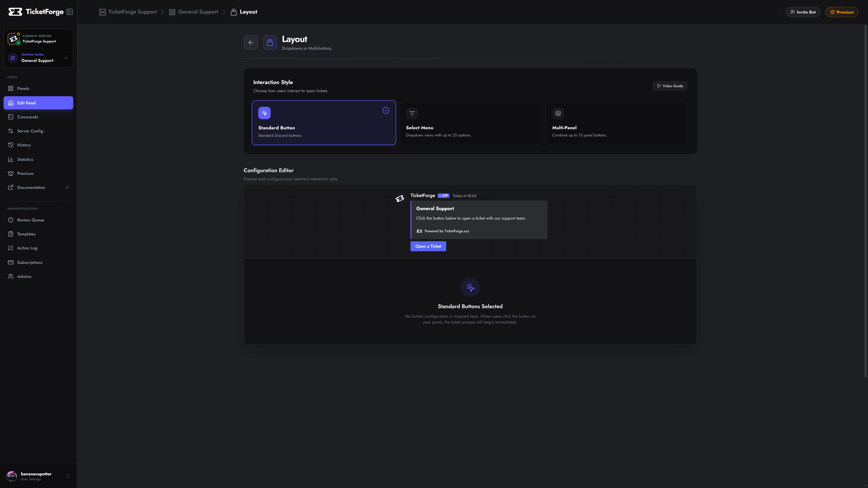Click the large cursor icon above Standard Buttons Selected

click(x=470, y=288)
